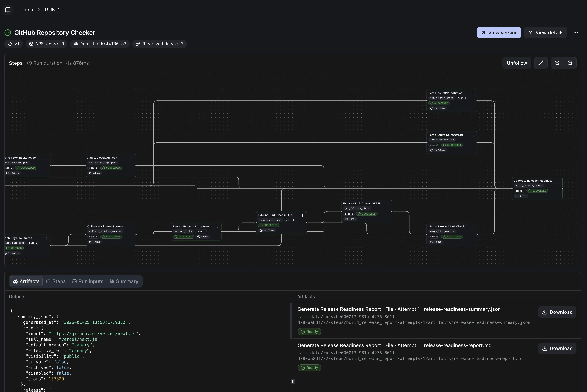Screen dimensions: 587x392
Task: Open External Link Check: HEAD node menu
Action: point(303,215)
